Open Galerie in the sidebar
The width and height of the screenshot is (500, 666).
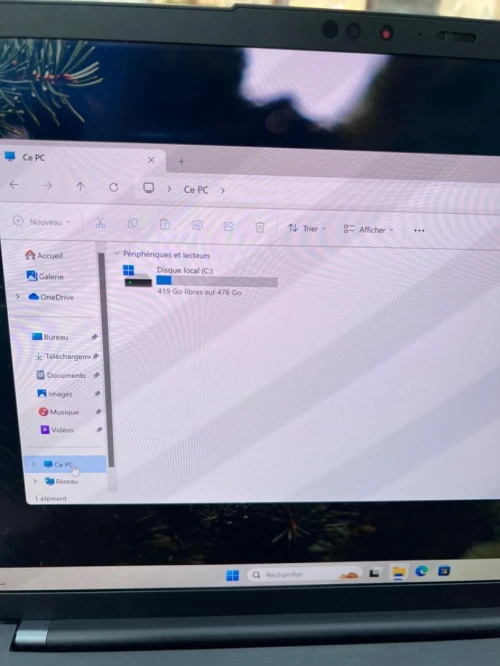click(45, 276)
